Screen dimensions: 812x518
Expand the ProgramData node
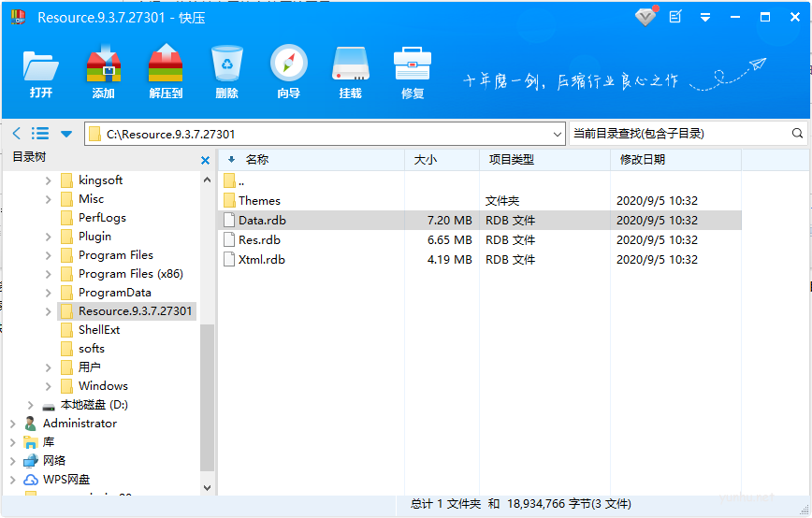pyautogui.click(x=48, y=293)
